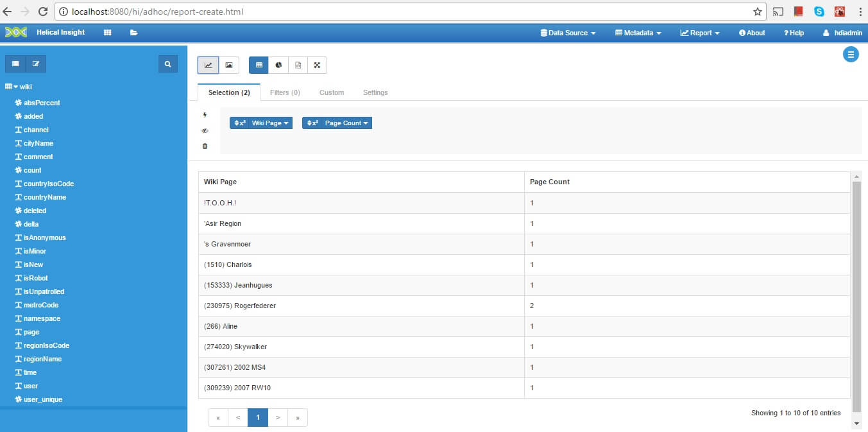Select the line chart visualization button
This screenshot has height=432, width=868.
208,65
